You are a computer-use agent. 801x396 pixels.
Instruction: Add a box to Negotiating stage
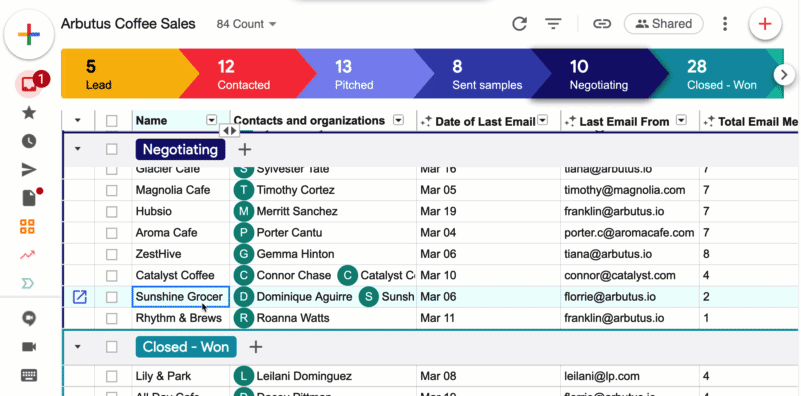245,150
